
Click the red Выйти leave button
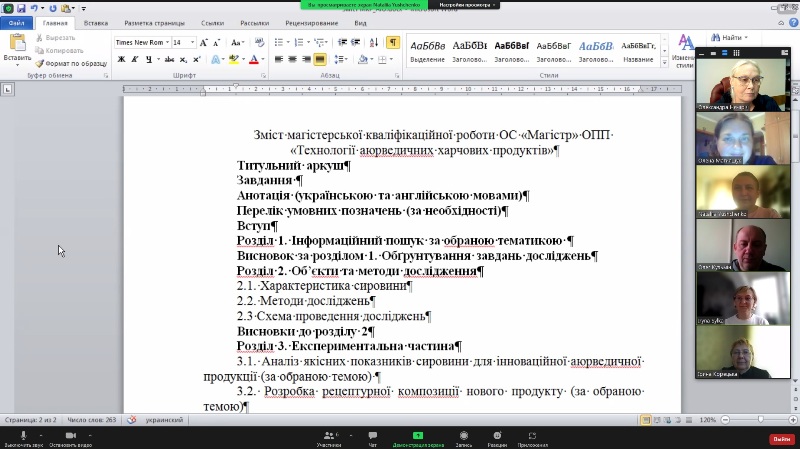pos(780,438)
